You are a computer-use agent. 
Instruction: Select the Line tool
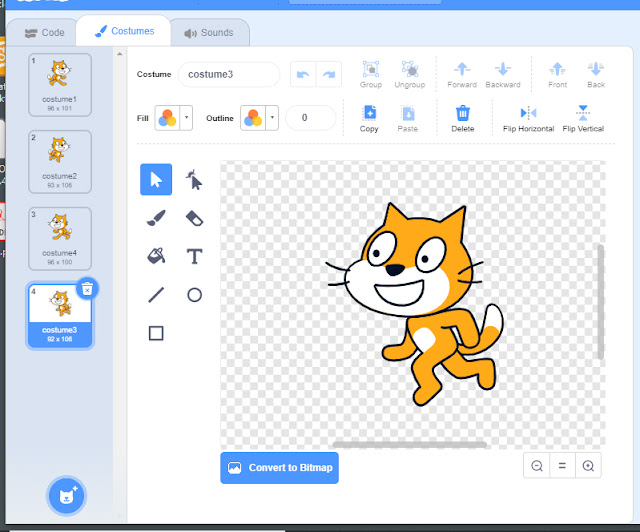(156, 294)
